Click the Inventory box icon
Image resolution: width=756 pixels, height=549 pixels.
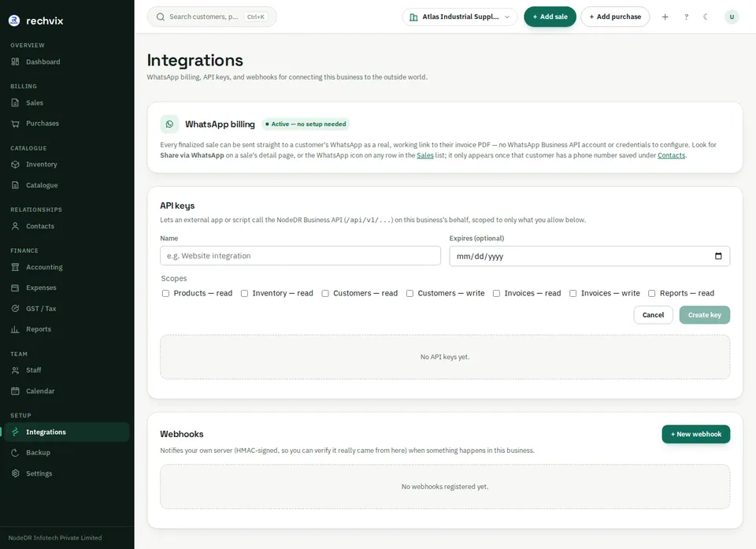pyautogui.click(x=16, y=165)
